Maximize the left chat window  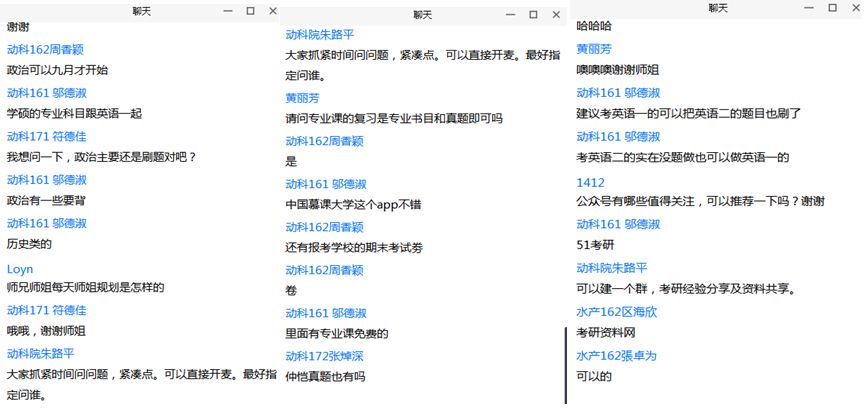[x=250, y=10]
